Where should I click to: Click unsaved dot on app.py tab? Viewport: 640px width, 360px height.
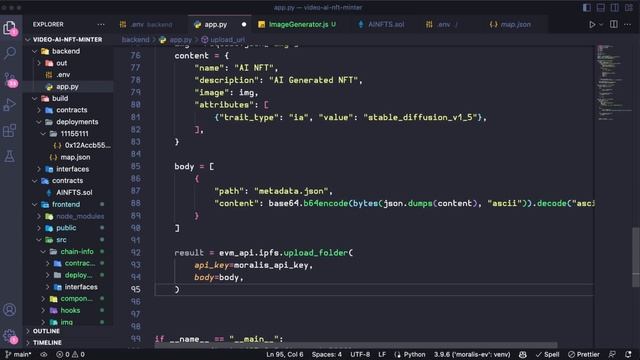click(244, 24)
